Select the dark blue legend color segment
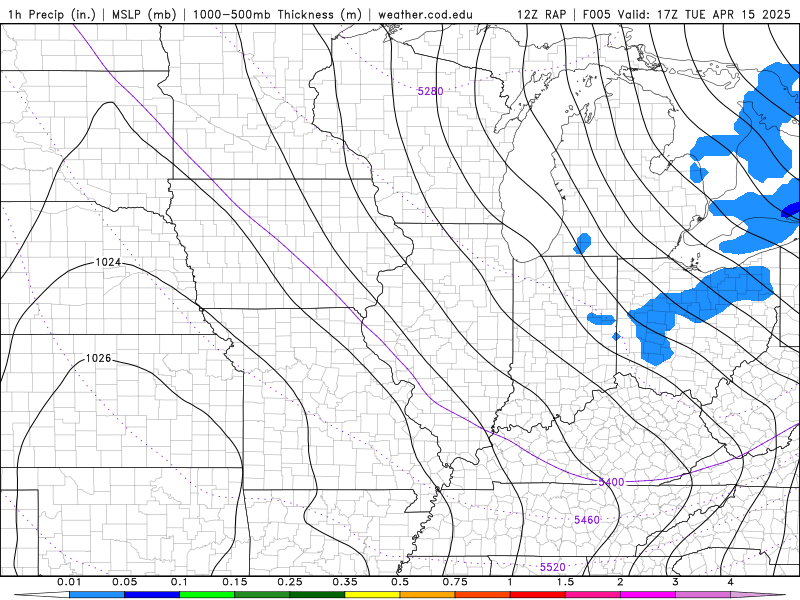The height and width of the screenshot is (600, 800). coord(152,595)
